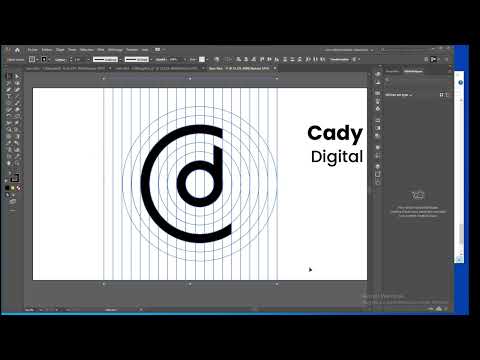Image resolution: width=480 pixels, height=360 pixels.
Task: Open the Arrange Documents icon
Action: pos(158,50)
